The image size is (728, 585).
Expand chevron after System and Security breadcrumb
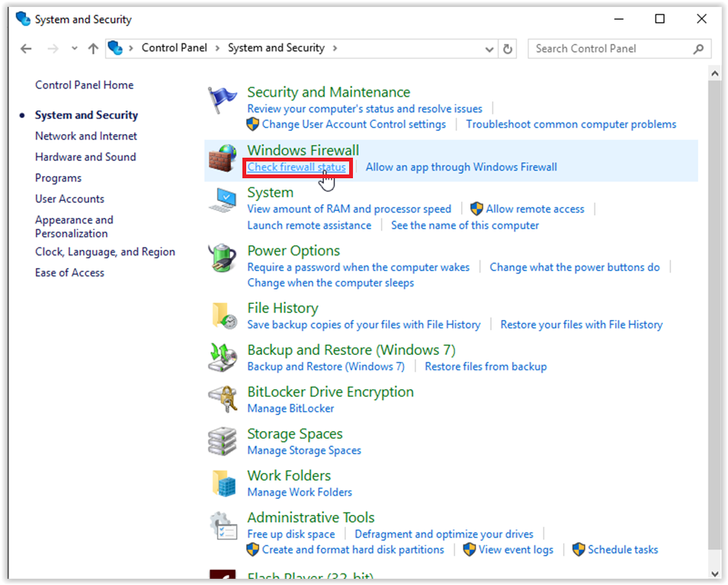point(335,48)
